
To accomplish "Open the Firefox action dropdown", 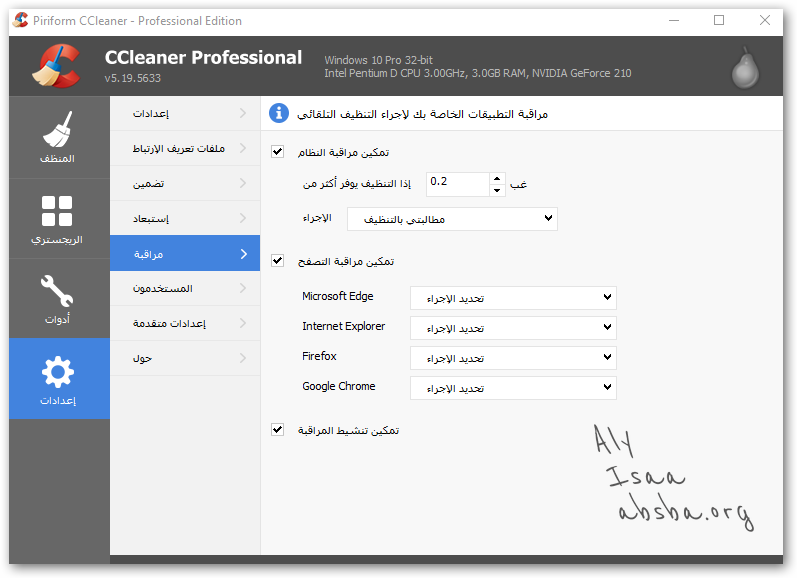I will 513,358.
